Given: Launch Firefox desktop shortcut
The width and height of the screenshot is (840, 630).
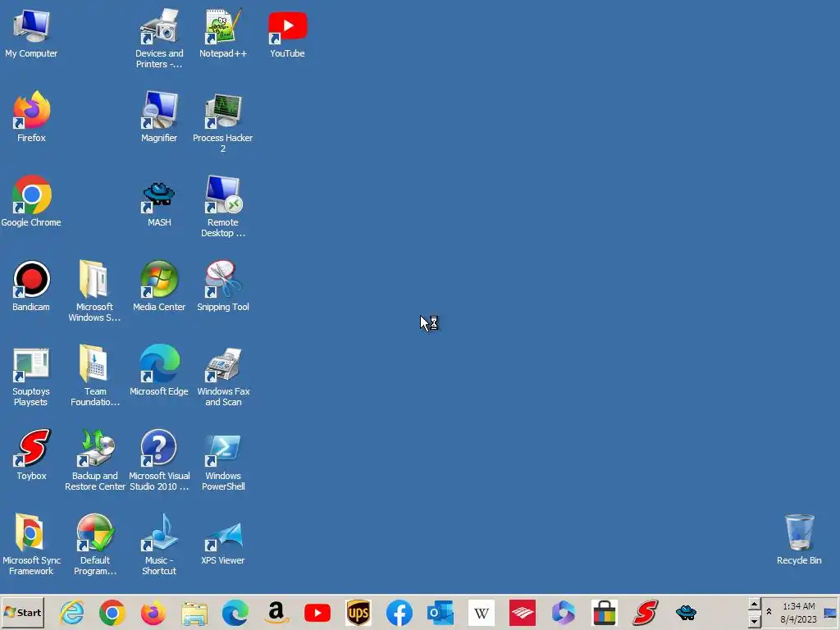Looking at the screenshot, I should [x=31, y=116].
